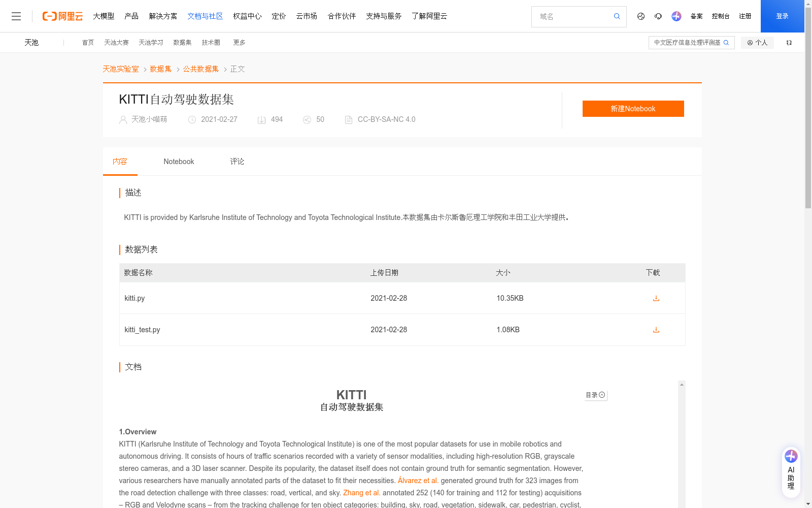Screen dimensions: 812x508
Task: Open the 支持与服务 menu
Action: click(x=384, y=16)
